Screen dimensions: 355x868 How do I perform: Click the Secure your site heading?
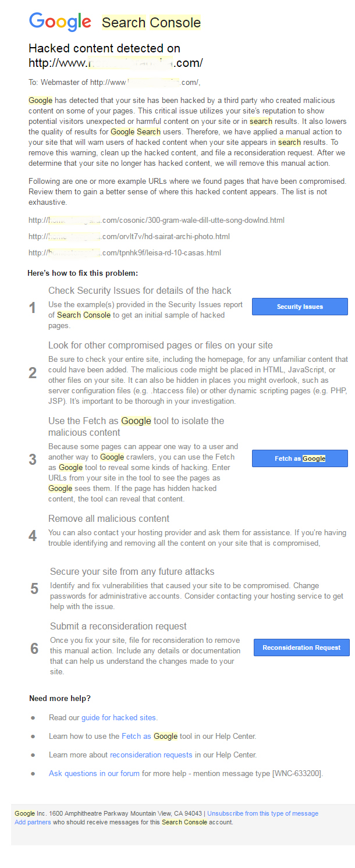132,571
